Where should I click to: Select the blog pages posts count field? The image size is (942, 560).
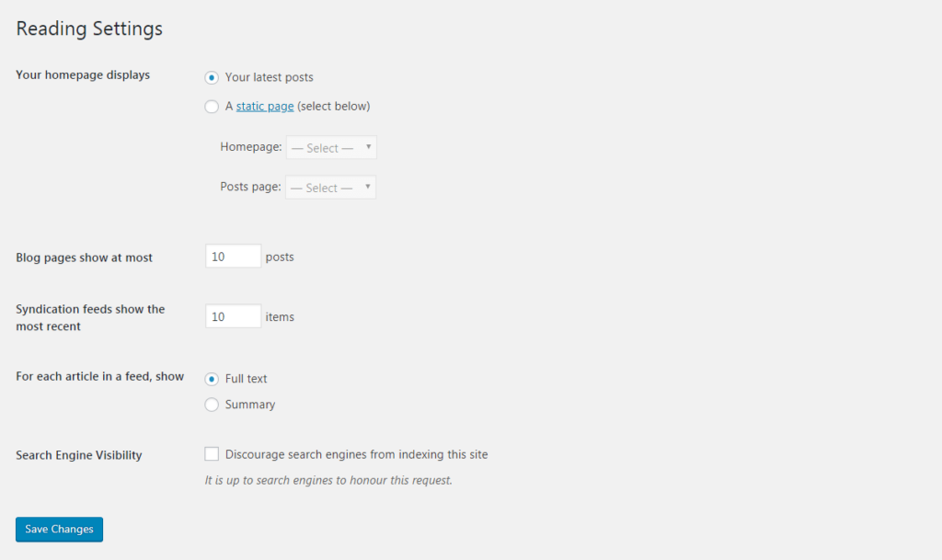click(x=232, y=256)
